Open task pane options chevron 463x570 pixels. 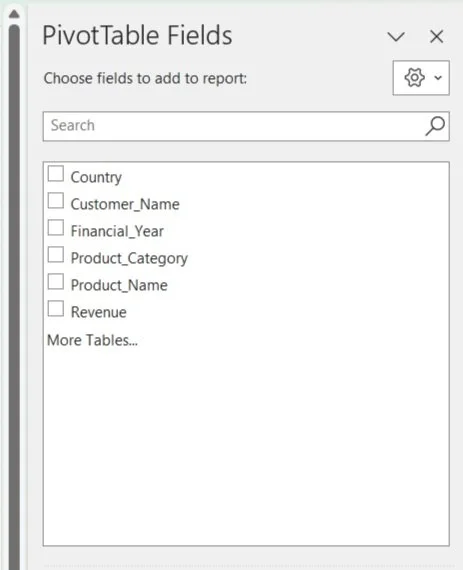[396, 36]
